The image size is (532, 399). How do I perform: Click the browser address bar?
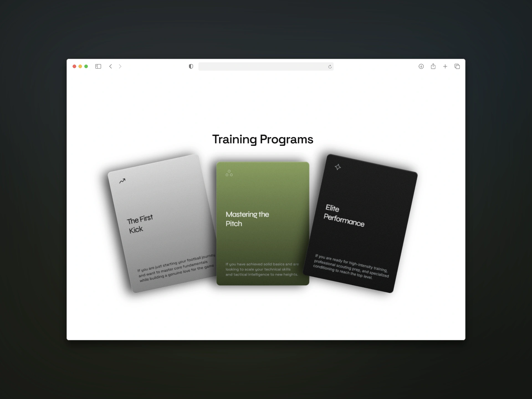(x=263, y=66)
